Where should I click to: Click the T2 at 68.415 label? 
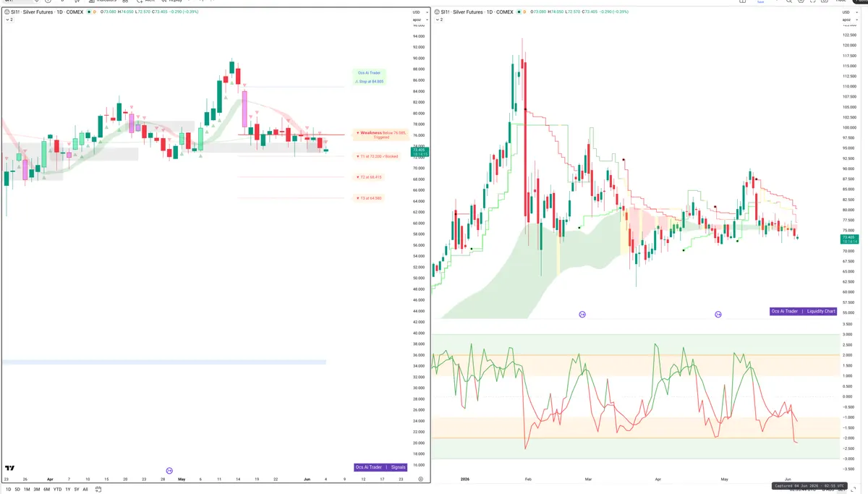[x=369, y=177]
